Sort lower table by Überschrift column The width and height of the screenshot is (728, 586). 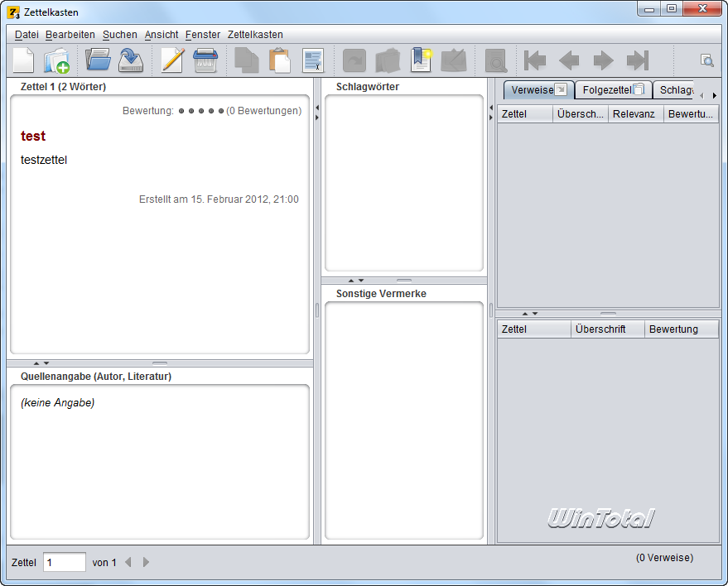[607, 329]
